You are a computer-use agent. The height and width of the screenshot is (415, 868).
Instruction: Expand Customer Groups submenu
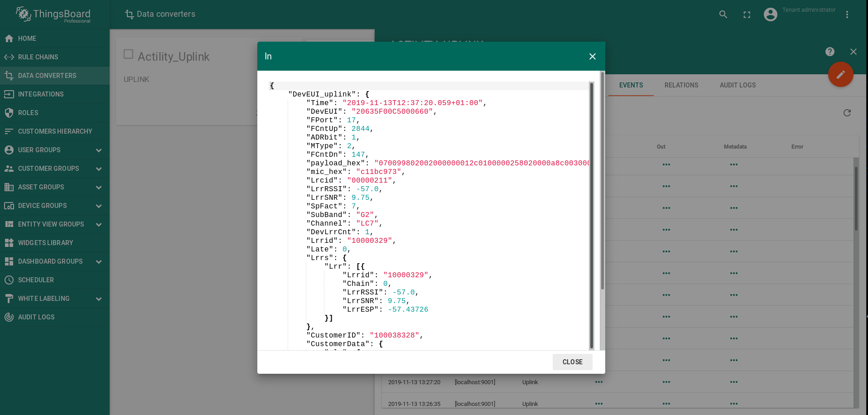click(x=99, y=169)
